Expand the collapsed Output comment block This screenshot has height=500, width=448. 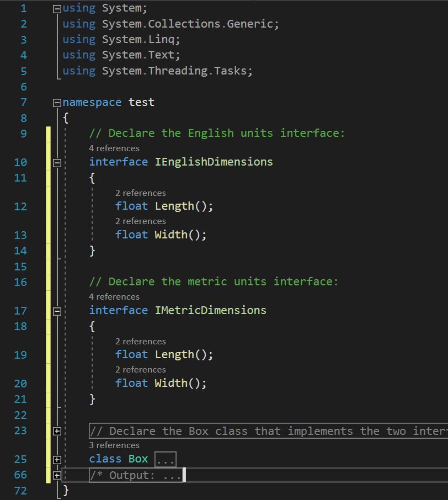(x=57, y=475)
